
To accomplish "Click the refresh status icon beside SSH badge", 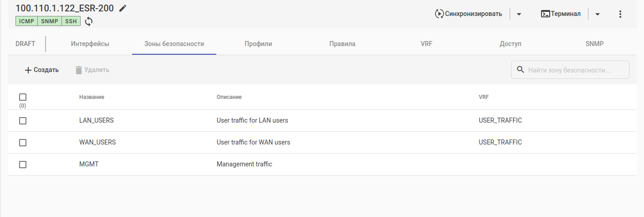I will [89, 21].
